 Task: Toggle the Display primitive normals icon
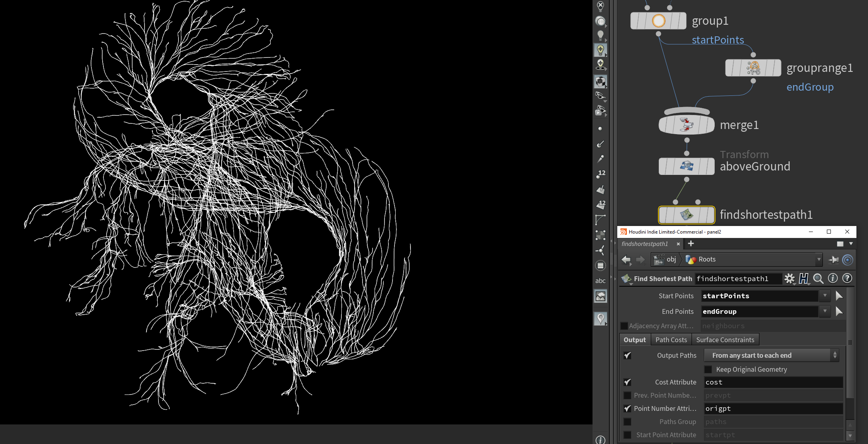coord(600,190)
